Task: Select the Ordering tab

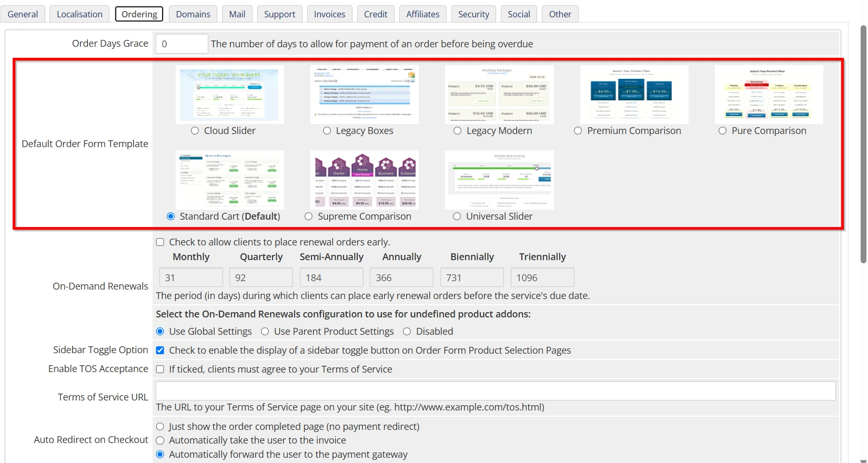Action: coord(139,14)
